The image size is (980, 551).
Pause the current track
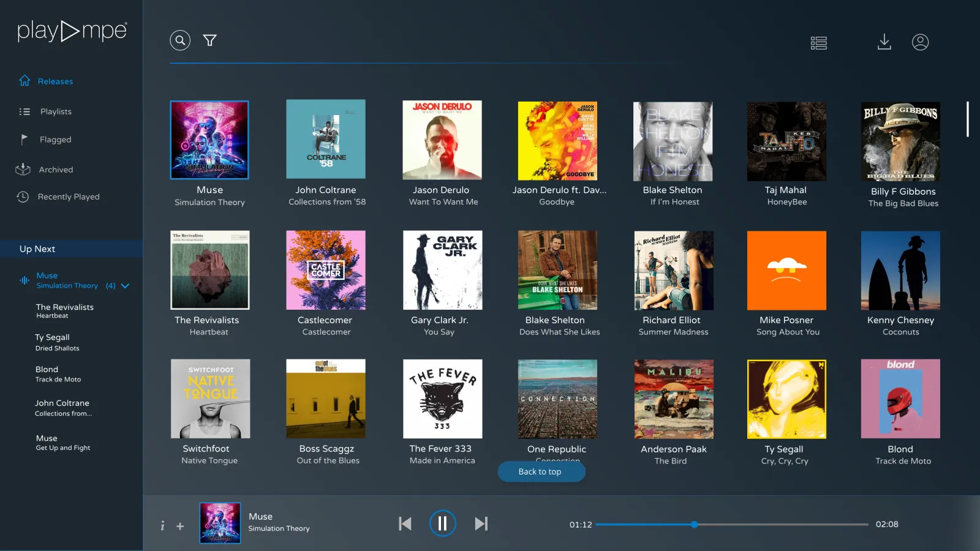click(442, 523)
